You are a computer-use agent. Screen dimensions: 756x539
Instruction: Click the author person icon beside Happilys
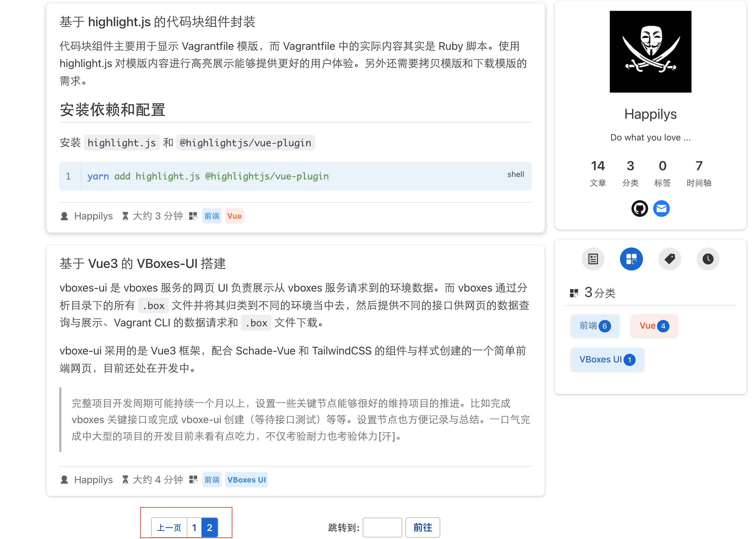point(64,216)
